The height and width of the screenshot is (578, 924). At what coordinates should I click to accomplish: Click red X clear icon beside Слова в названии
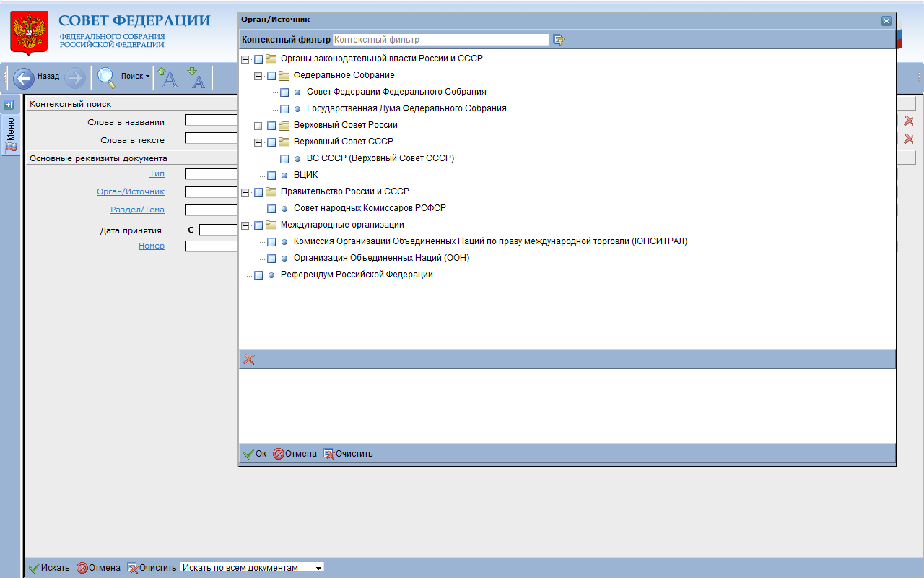point(909,121)
